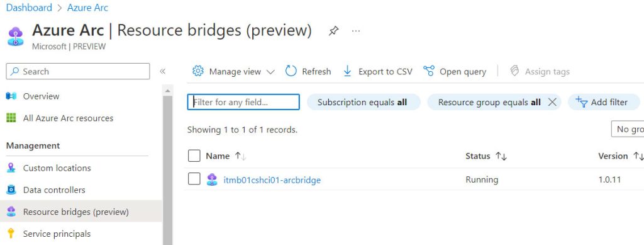Check the itmb01cshci01-arcbridge row checkbox
Screen dimensions: 644x245
tap(194, 179)
